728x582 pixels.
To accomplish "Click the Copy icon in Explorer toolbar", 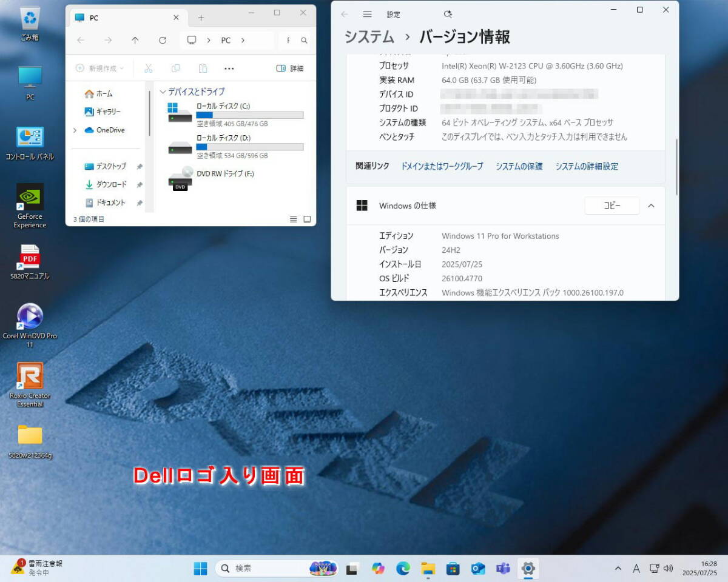I will pos(176,69).
